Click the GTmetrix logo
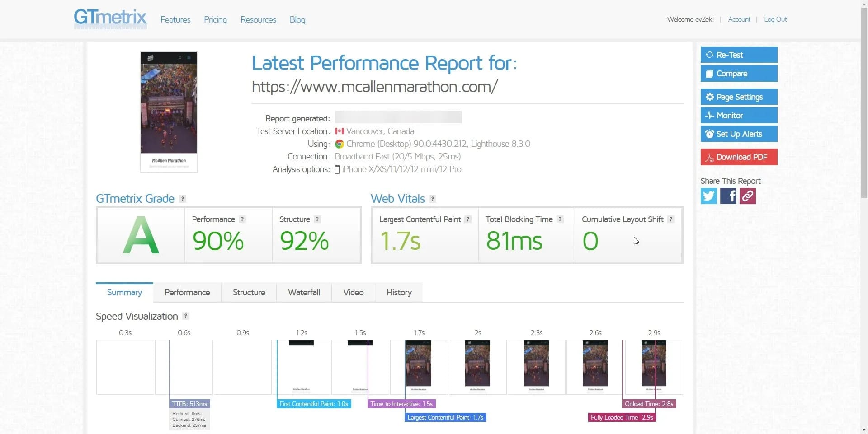The height and width of the screenshot is (434, 868). click(110, 19)
